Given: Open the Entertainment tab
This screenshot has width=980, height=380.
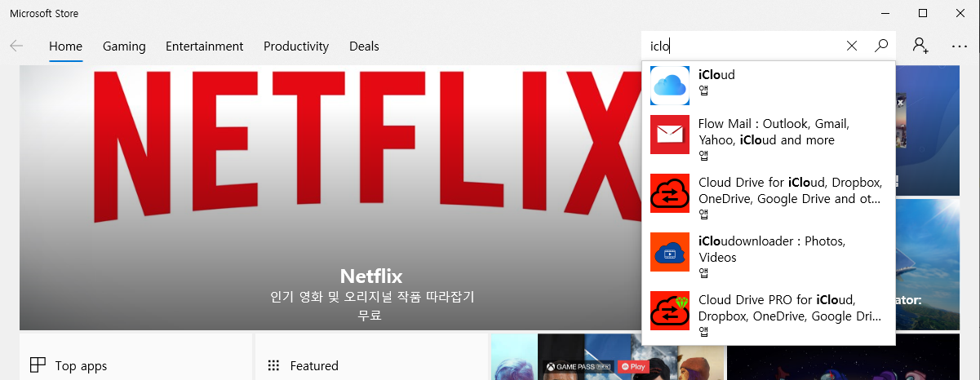Looking at the screenshot, I should click(204, 46).
